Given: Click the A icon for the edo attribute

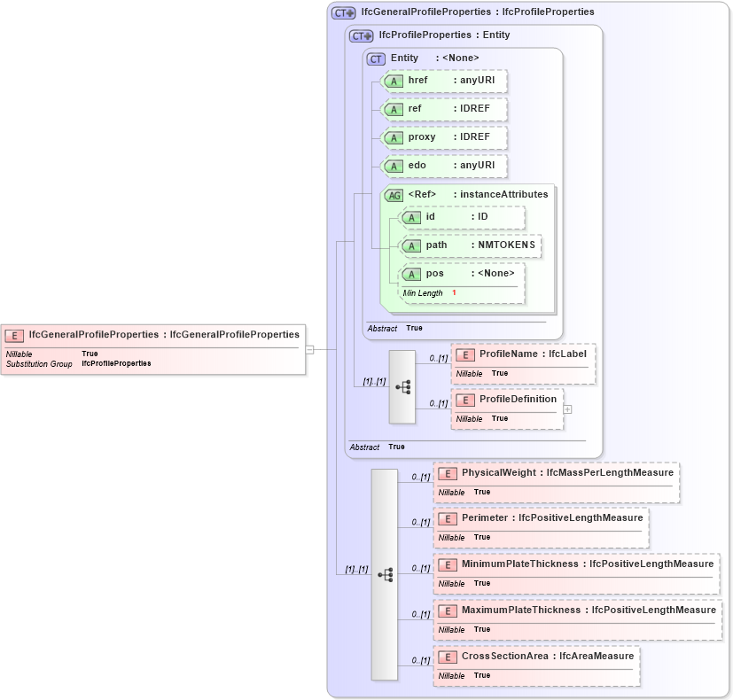Looking at the screenshot, I should (x=395, y=167).
